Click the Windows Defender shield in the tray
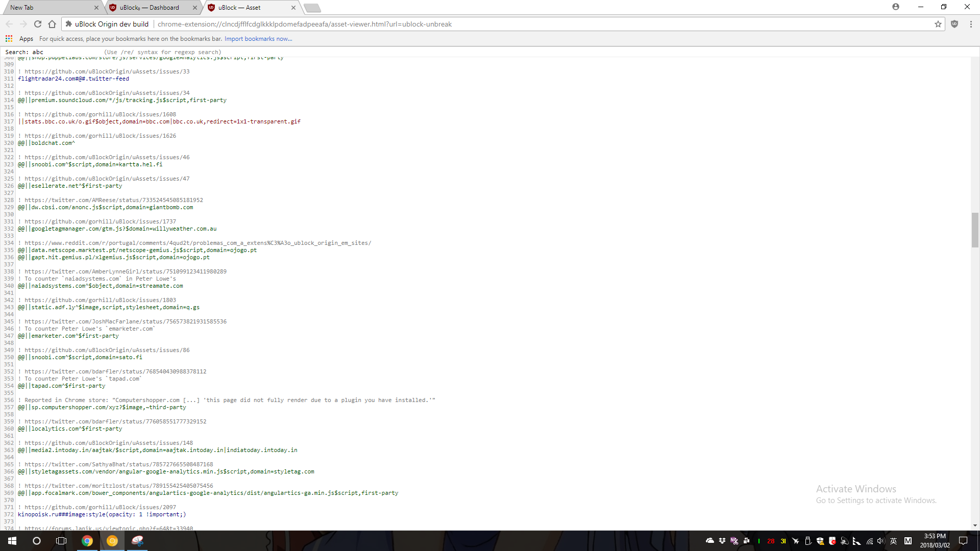 pyautogui.click(x=821, y=541)
